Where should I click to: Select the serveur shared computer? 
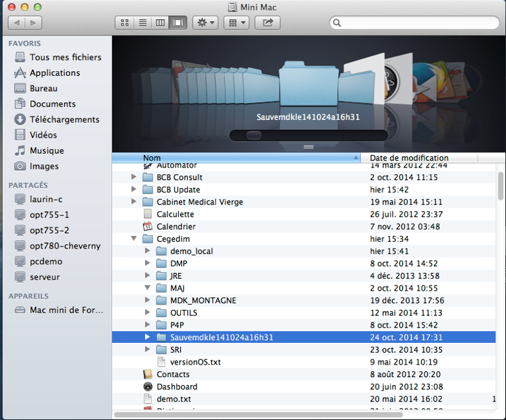tap(45, 277)
